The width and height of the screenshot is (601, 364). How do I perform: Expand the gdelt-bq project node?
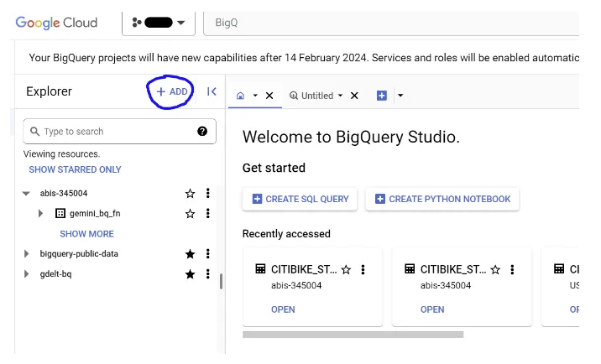point(26,274)
